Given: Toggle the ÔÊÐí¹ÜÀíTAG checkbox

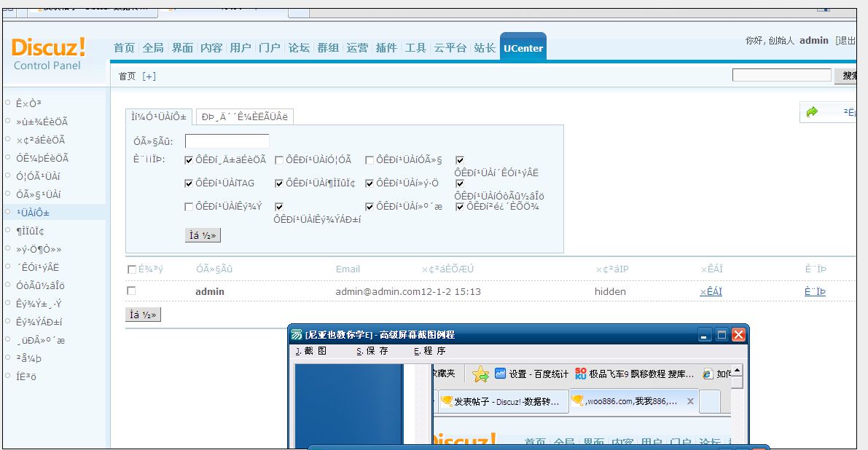Looking at the screenshot, I should coord(189,183).
